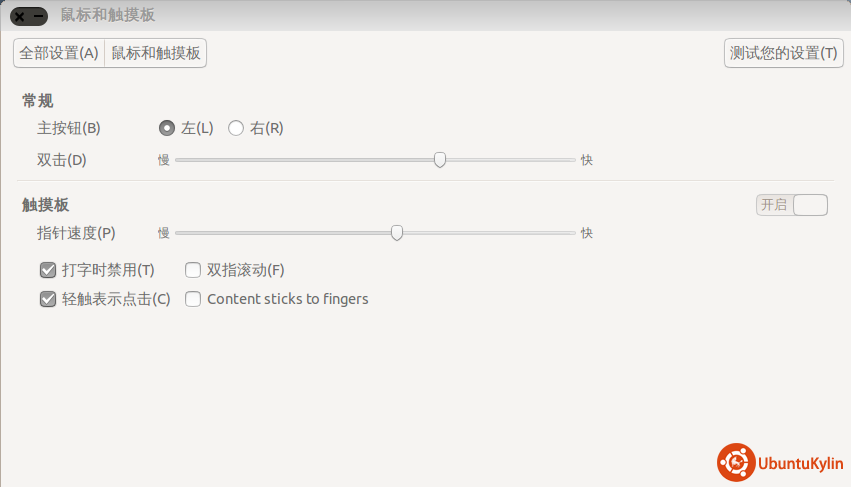This screenshot has height=487, width=851.
Task: Go back to 全部设置(A)
Action: [x=59, y=53]
